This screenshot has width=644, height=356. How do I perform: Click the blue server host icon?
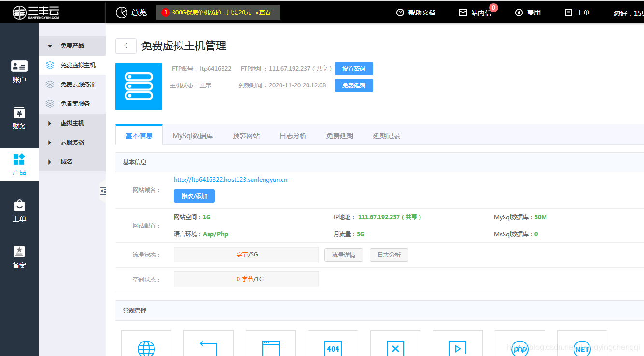pyautogui.click(x=139, y=86)
